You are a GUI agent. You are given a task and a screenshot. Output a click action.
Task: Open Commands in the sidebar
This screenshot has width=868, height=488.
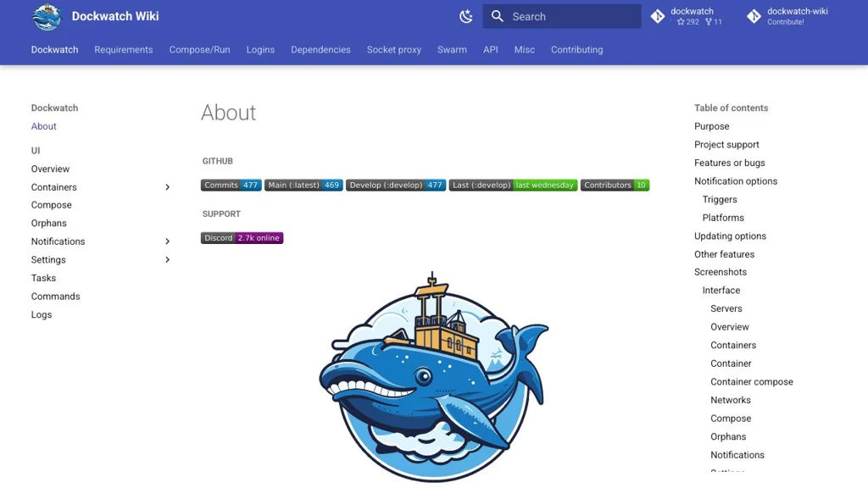coord(55,296)
